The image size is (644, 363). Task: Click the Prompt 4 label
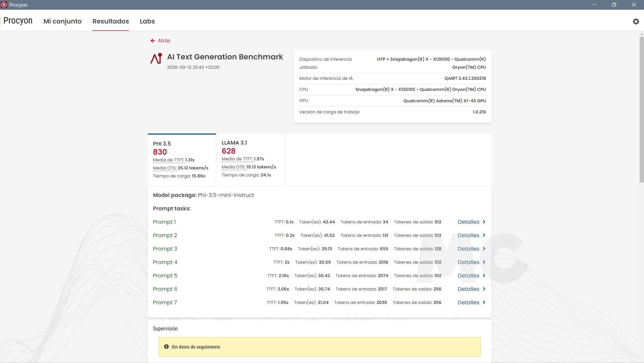coord(165,262)
